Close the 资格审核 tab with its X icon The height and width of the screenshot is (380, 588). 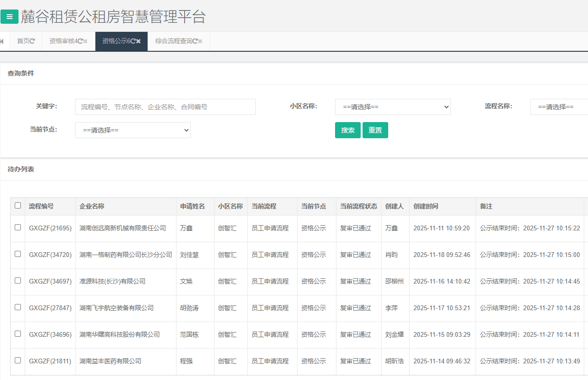(85, 41)
